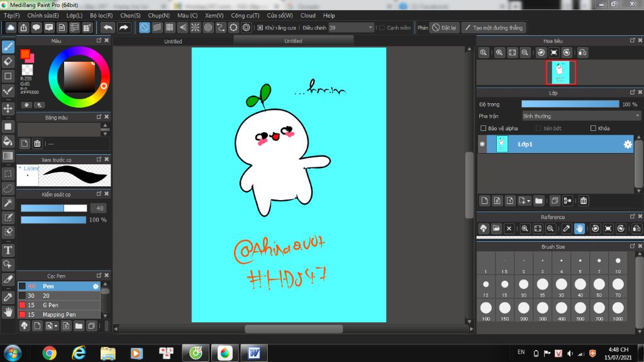Screen dimensions: 644x362
Task: Click the horizontal canvas scrollbar
Action: (x=294, y=329)
